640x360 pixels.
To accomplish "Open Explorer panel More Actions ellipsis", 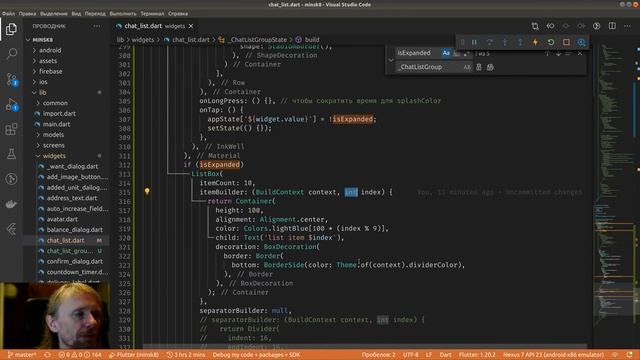I will click(x=97, y=26).
